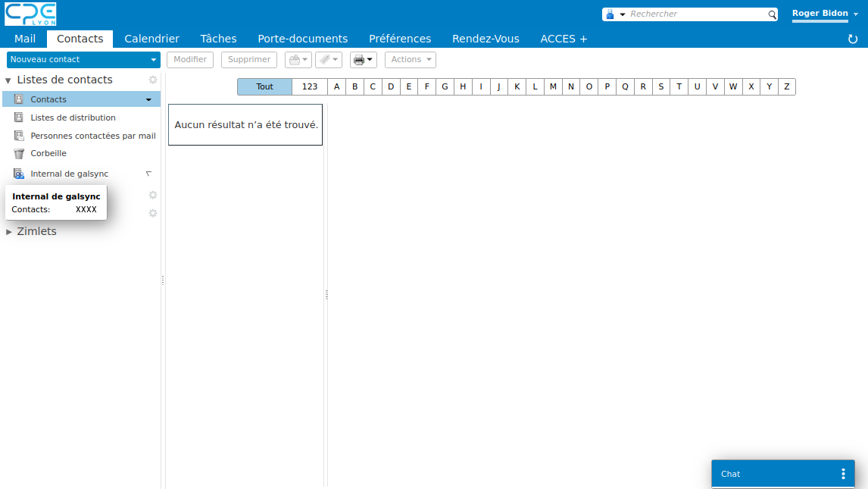Click the lower gear icon above Zimlets
This screenshot has width=868, height=489.
click(x=153, y=213)
